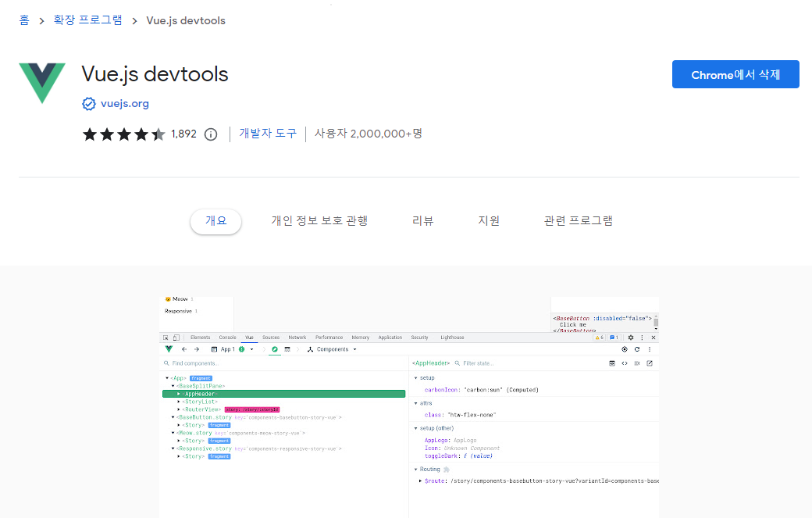Open the 관련 프로그램 tab

coord(579,221)
